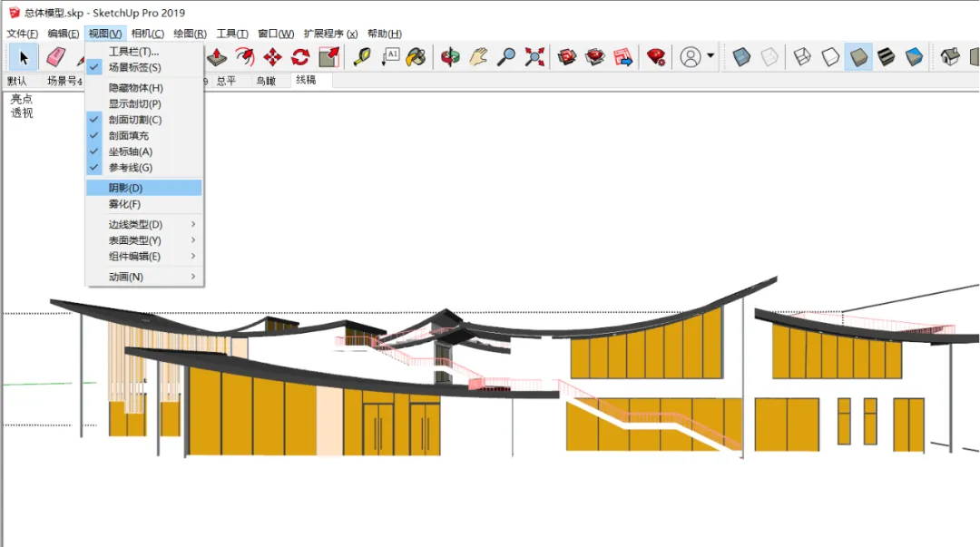Click the Send to LayOut icon
980x547 pixels.
[x=623, y=57]
